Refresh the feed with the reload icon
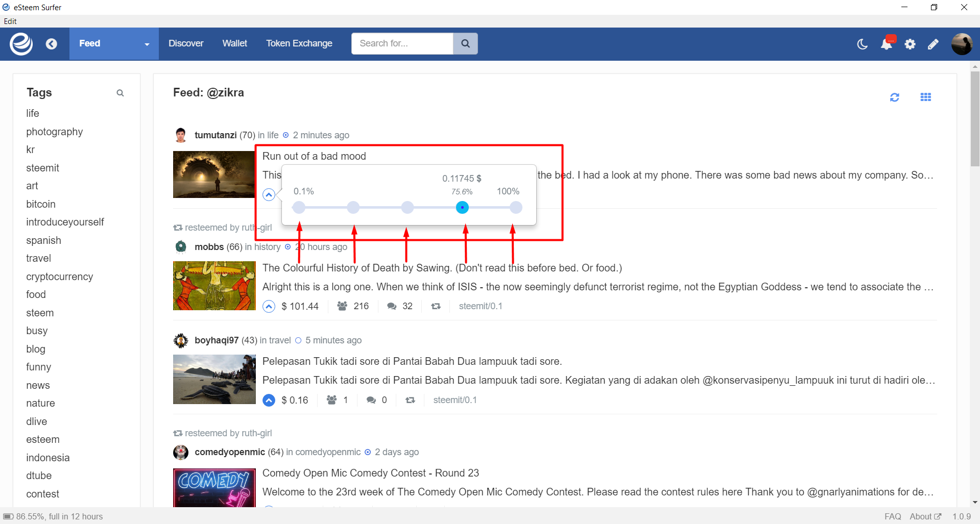This screenshot has height=524, width=980. [894, 97]
